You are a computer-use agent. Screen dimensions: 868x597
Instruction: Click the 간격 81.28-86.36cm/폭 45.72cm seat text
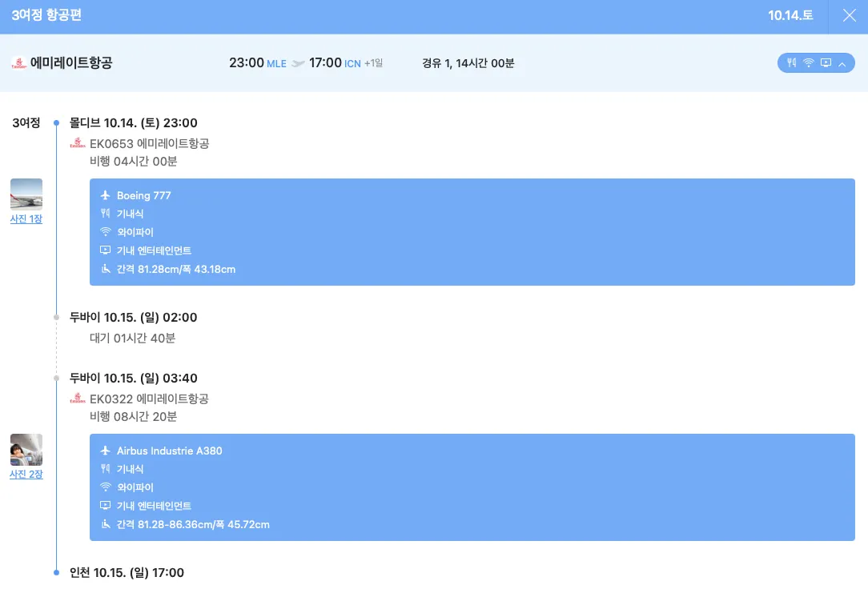pyautogui.click(x=193, y=524)
